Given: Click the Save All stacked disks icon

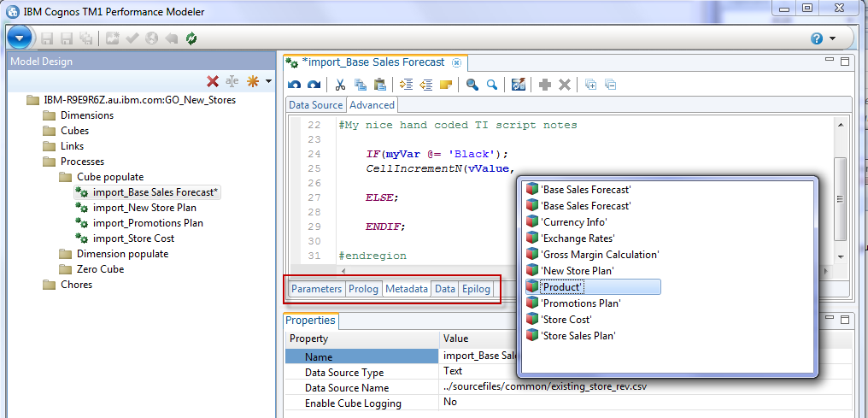Looking at the screenshot, I should click(85, 38).
